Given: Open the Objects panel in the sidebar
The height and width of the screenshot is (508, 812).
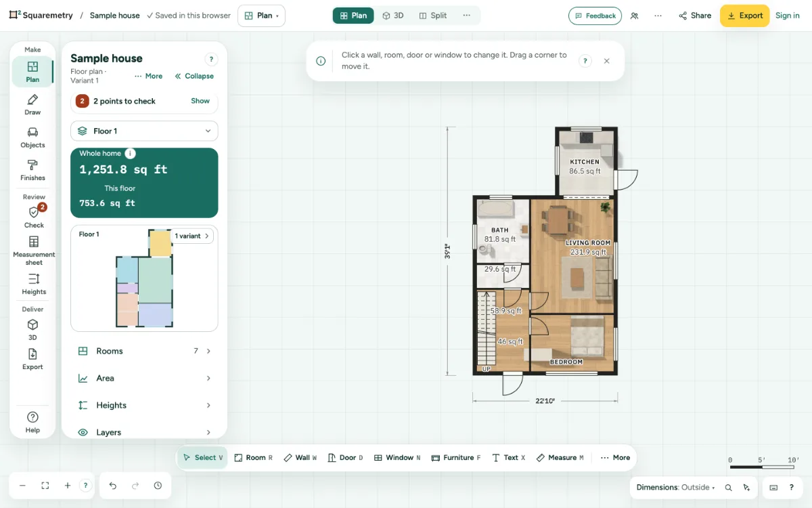Looking at the screenshot, I should click(x=32, y=137).
